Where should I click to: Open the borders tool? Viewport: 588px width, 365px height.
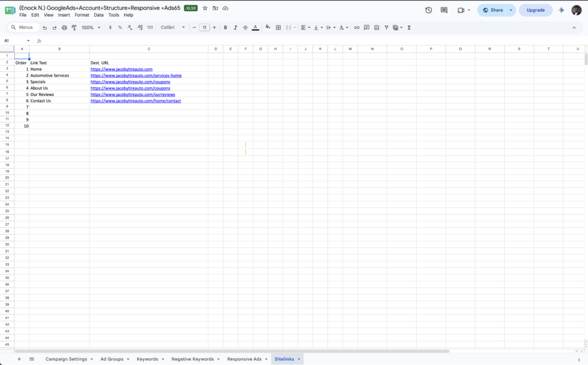[278, 28]
